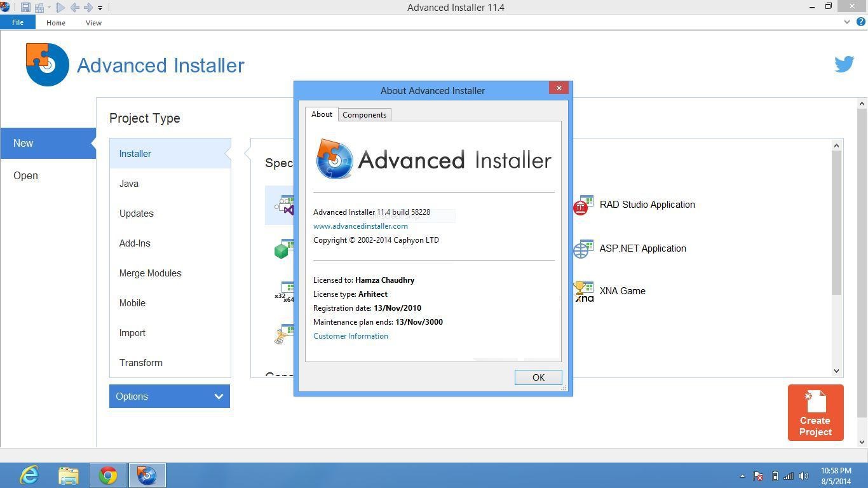Select the RAD Studio Application label
Screen dimensions: 868x488
click(647, 205)
